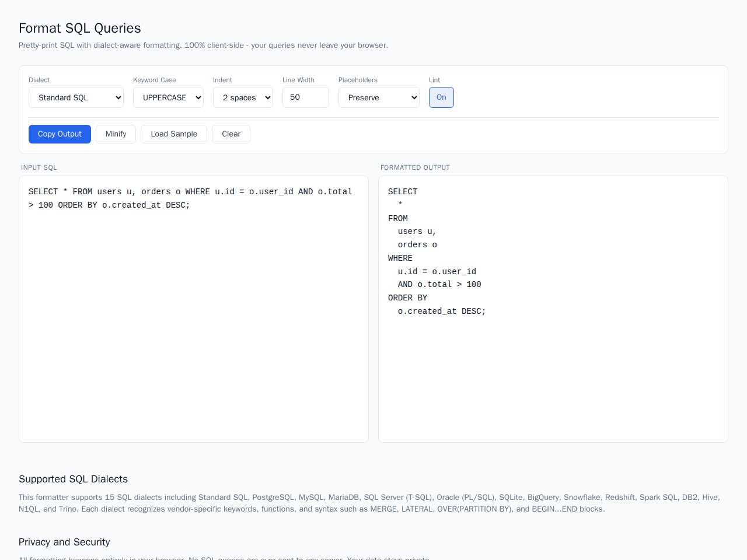Click the 'WHERE' keyword in formatted output

point(400,258)
